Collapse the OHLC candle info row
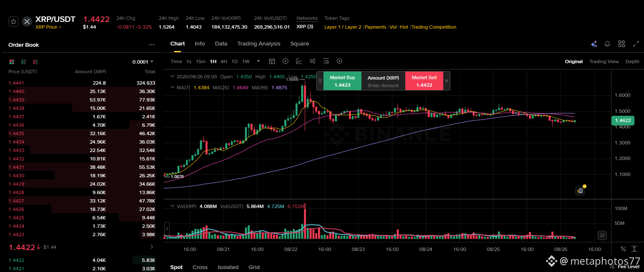Screen dimensions: 644x272 [172, 77]
